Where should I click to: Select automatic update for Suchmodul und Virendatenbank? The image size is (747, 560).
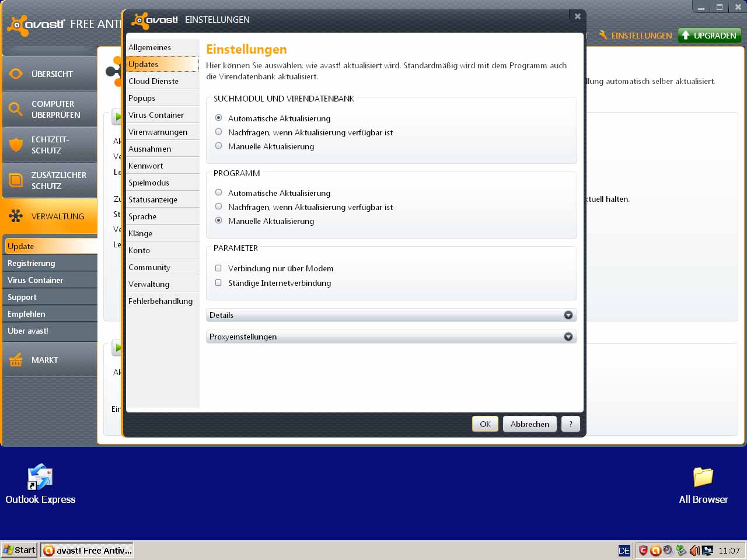tap(218, 118)
